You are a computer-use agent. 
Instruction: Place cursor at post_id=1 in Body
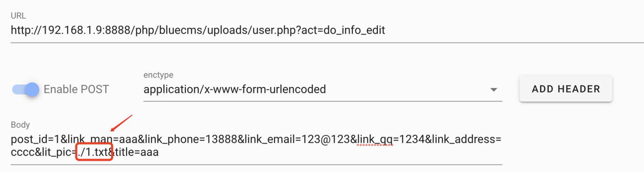[x=35, y=139]
